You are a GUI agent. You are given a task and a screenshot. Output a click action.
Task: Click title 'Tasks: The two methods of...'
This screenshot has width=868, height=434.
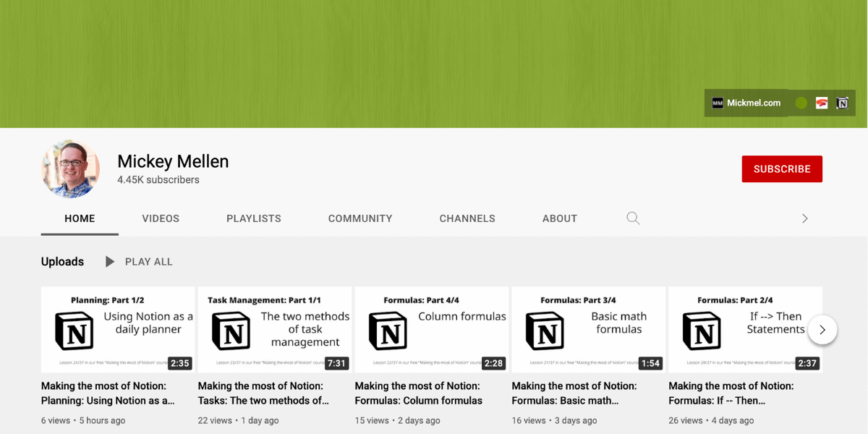(x=264, y=393)
